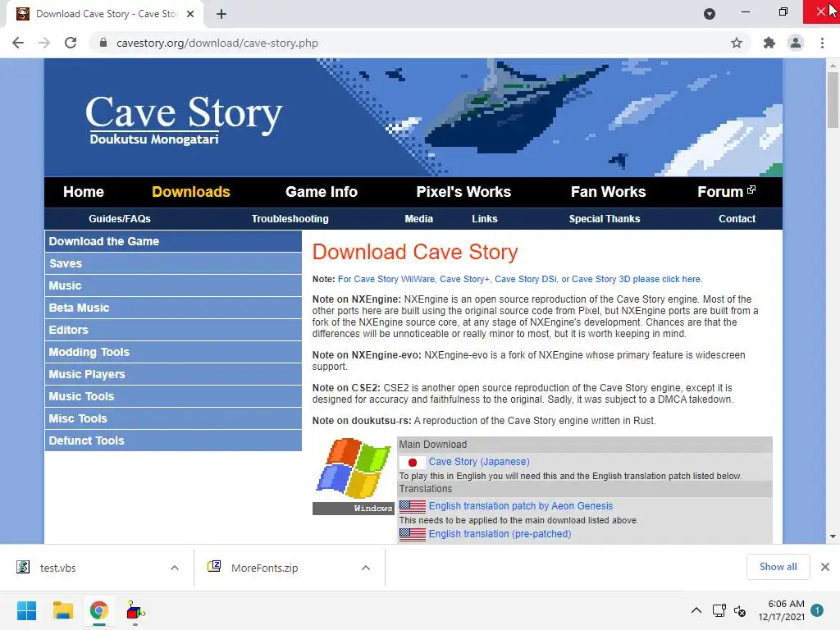The width and height of the screenshot is (840, 630).
Task: Close the Download Cave Story tab
Action: 190,14
